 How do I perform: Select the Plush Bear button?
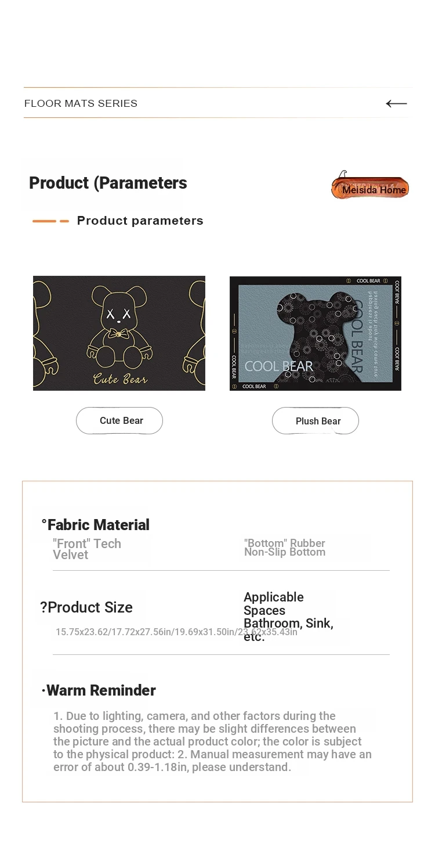coord(316,421)
